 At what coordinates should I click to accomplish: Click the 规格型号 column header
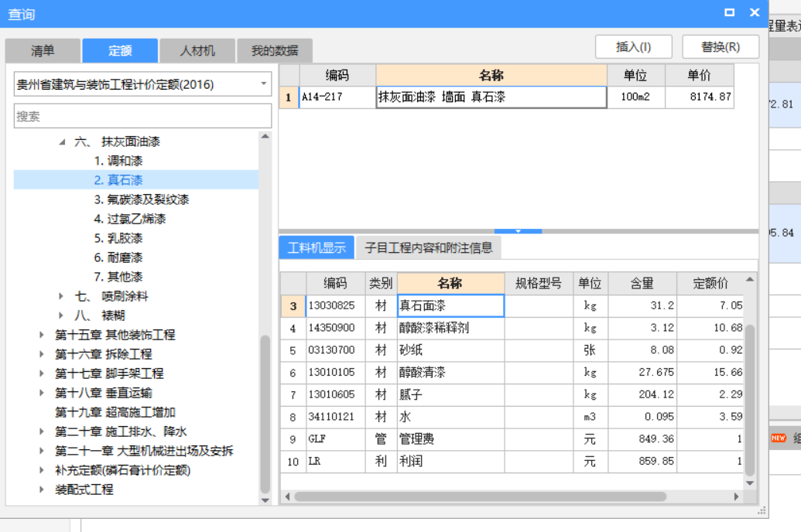point(539,283)
